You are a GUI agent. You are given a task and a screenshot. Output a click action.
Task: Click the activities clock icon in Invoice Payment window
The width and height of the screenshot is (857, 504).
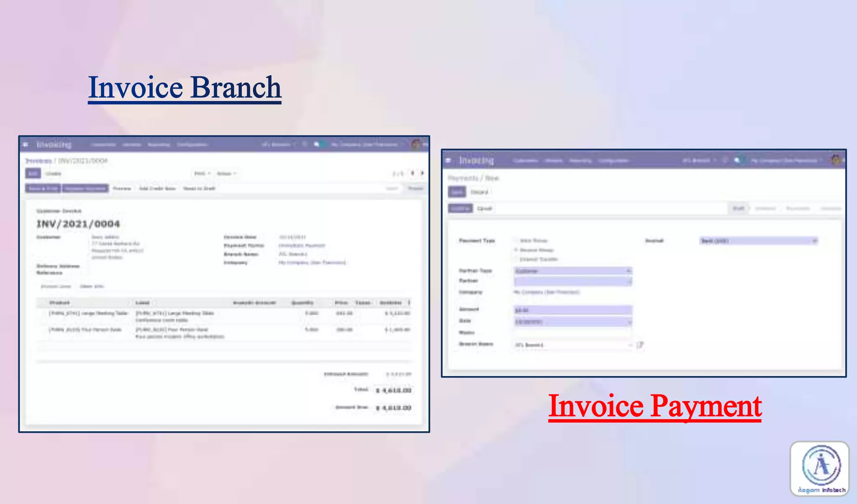coord(725,160)
